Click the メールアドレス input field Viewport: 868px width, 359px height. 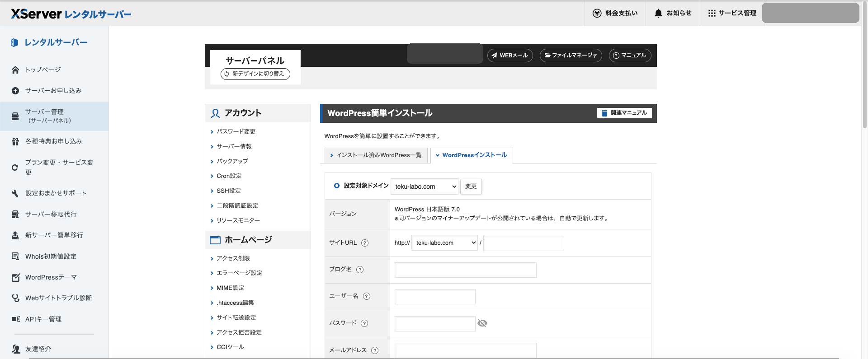coord(466,350)
